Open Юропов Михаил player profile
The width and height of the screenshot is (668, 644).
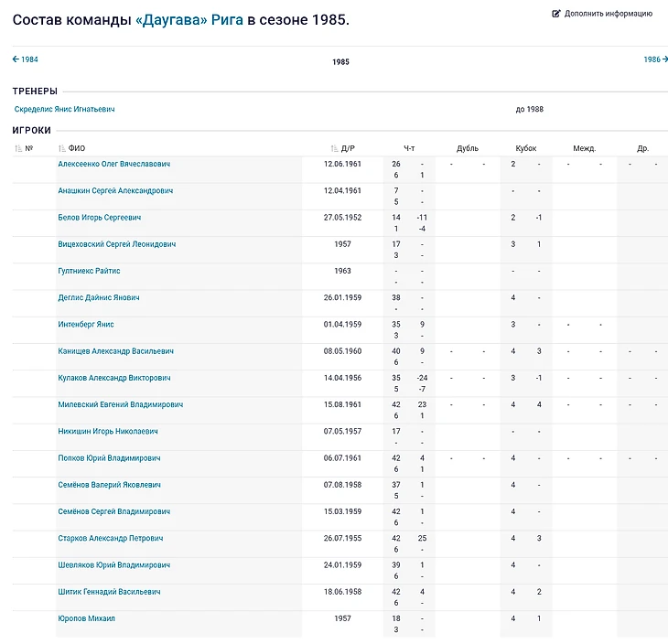(86, 618)
